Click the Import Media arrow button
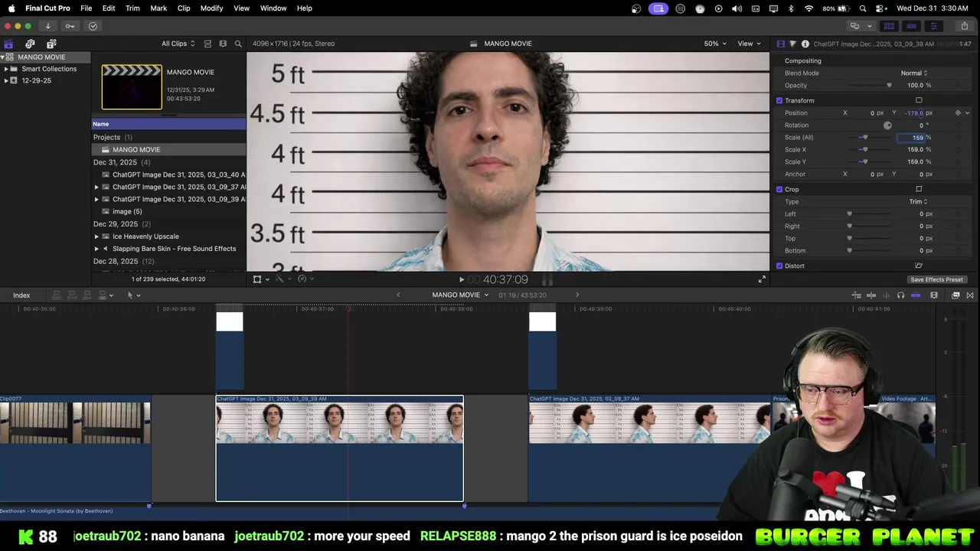 click(x=47, y=26)
